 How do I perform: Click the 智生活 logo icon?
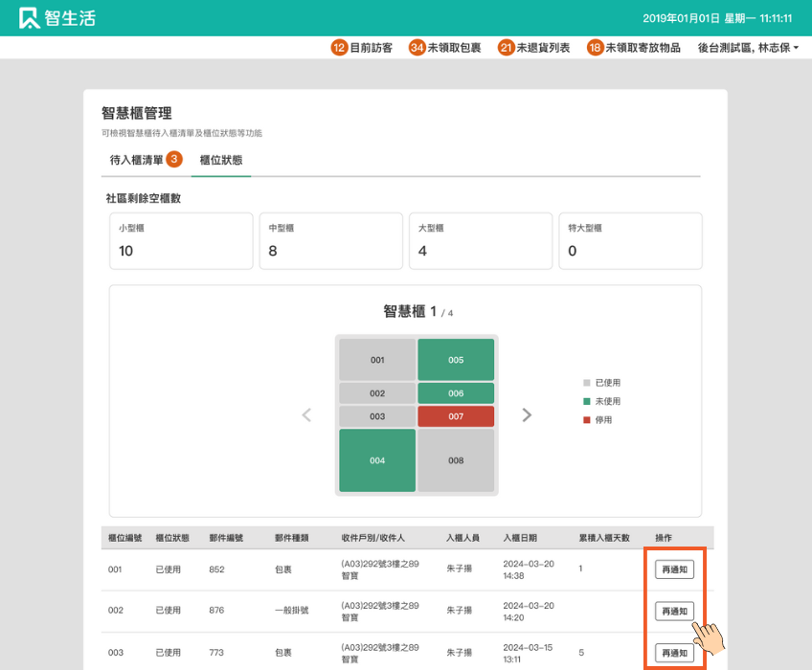coord(30,18)
